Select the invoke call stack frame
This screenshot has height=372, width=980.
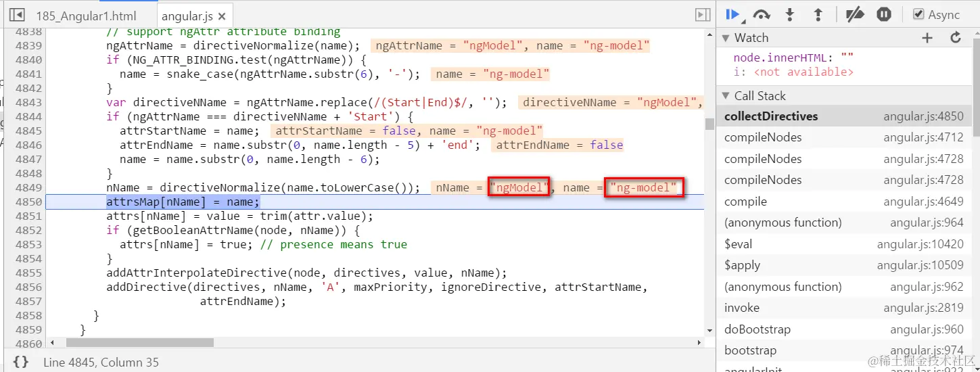click(x=844, y=308)
